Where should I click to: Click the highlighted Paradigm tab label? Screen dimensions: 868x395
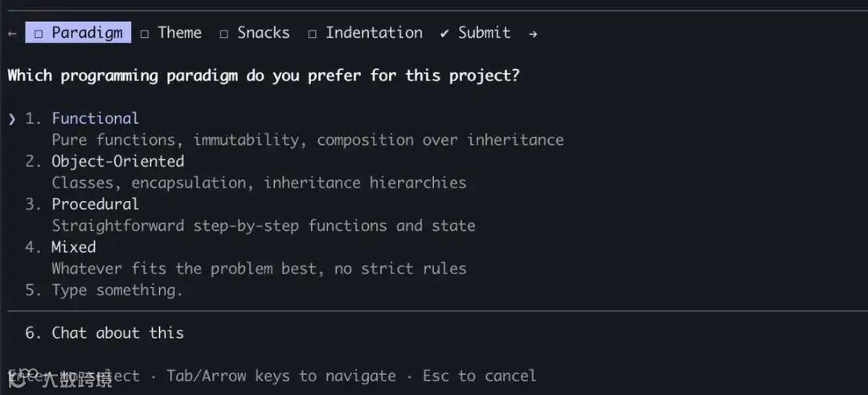(x=87, y=33)
